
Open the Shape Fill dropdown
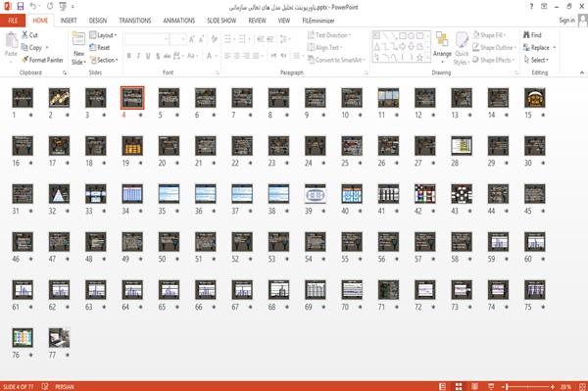(489, 35)
